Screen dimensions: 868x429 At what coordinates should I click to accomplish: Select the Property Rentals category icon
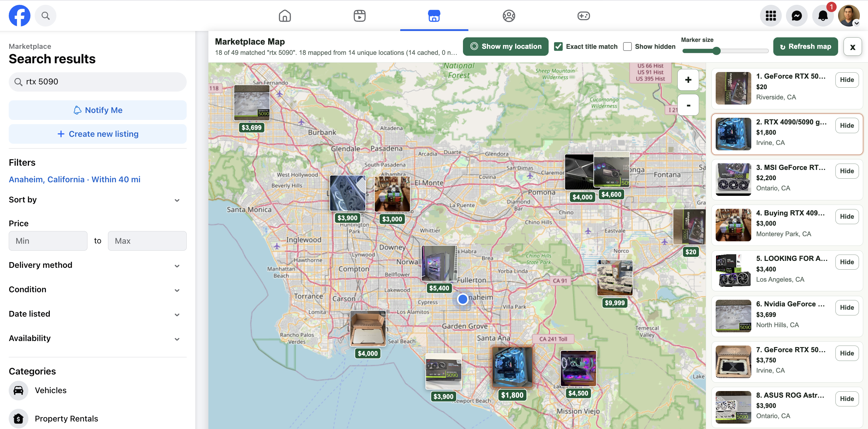(x=18, y=418)
